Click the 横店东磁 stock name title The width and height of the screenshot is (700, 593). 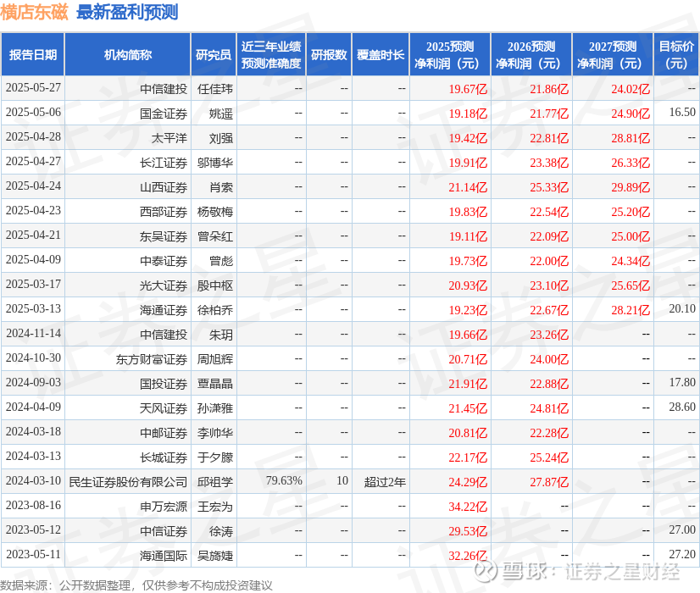(x=34, y=12)
